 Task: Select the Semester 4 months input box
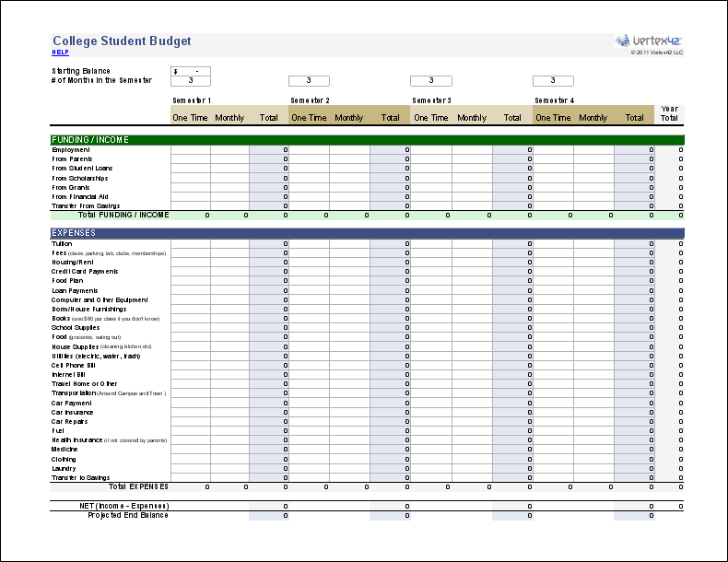coord(553,81)
